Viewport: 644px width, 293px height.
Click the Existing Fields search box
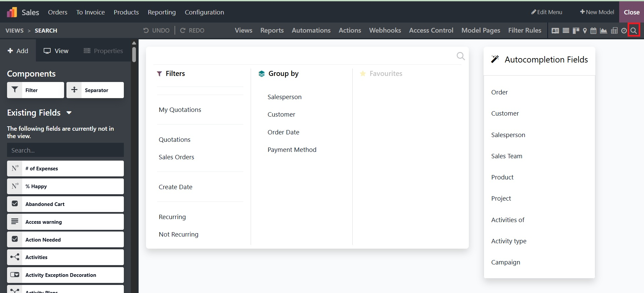(65, 150)
